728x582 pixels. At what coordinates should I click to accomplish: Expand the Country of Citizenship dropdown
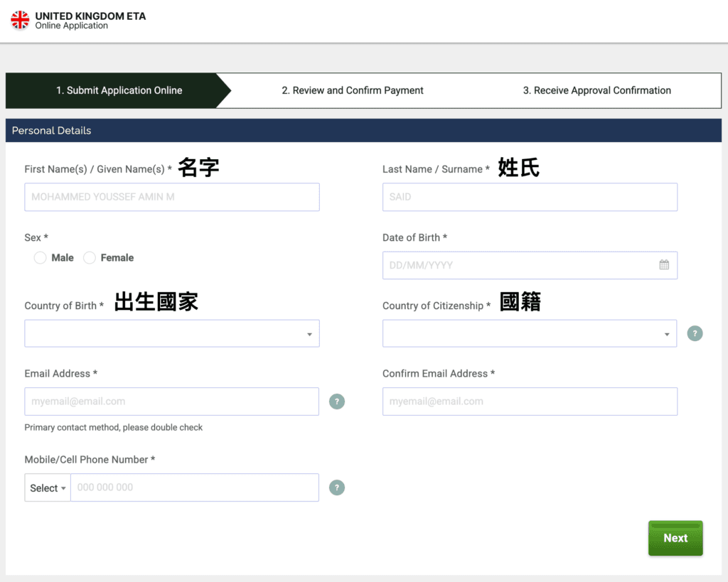(529, 333)
